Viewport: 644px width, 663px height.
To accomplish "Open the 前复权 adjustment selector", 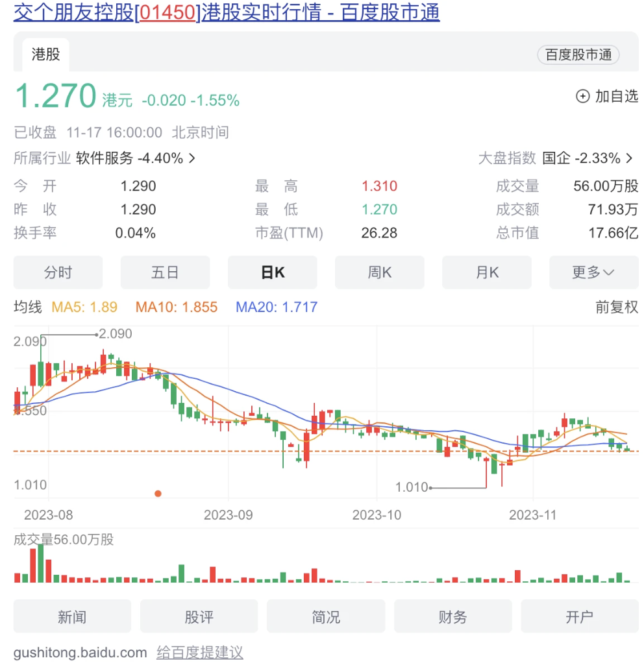I will tap(617, 307).
